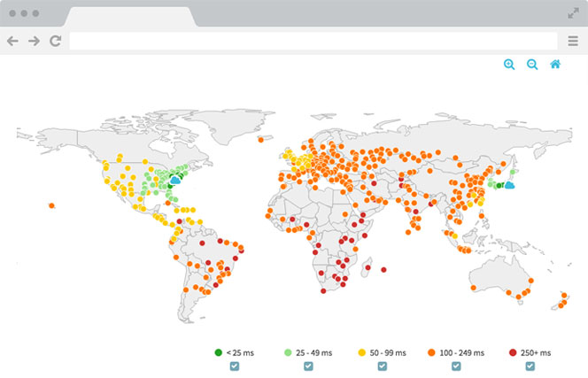The image size is (588, 378).
Task: Toggle the 25 - 49 ms checkbox
Action: click(308, 366)
